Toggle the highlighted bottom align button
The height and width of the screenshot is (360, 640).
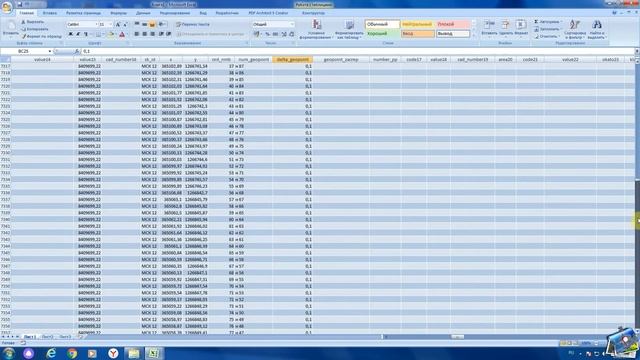[152, 24]
